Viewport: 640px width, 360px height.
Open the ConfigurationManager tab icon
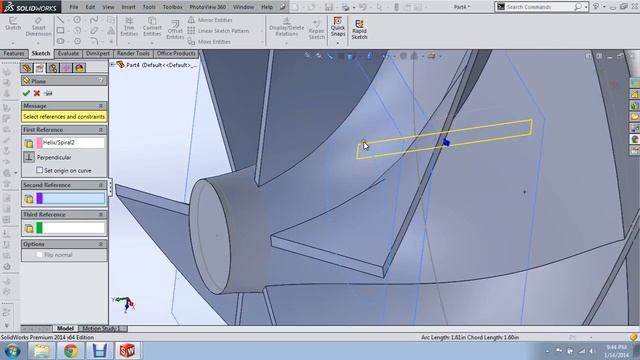pos(53,68)
